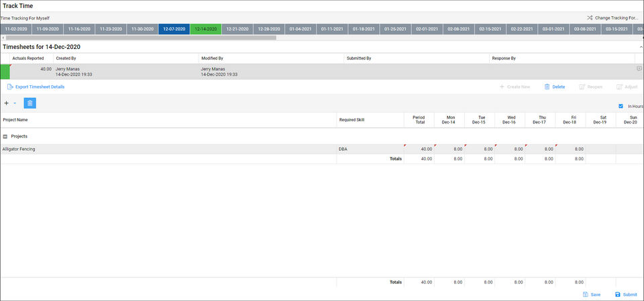Click the Export Timesheet Details link

tap(40, 86)
